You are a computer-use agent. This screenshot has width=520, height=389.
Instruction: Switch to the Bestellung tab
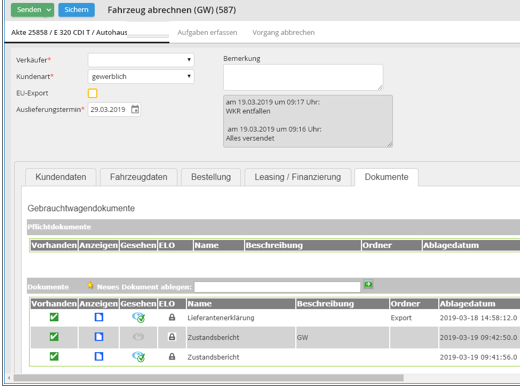[211, 177]
